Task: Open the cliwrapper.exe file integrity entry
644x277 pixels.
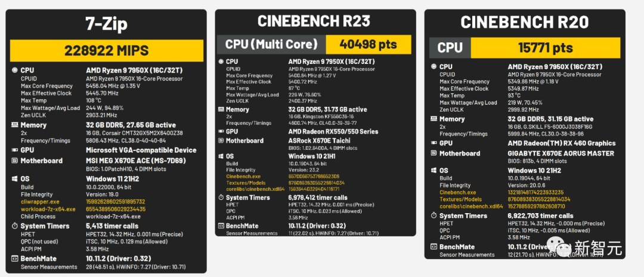Action: (39, 201)
